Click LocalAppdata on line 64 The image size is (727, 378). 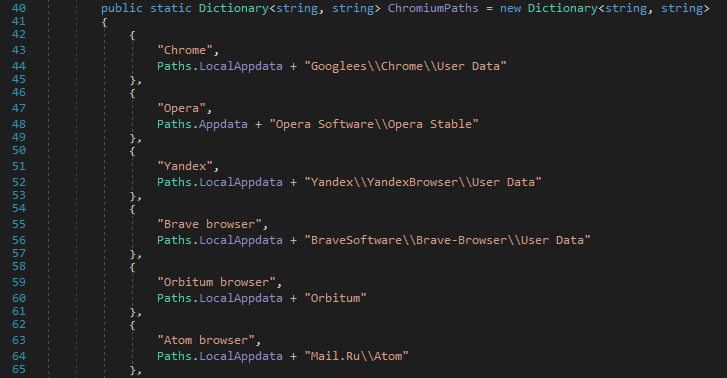pyautogui.click(x=241, y=356)
